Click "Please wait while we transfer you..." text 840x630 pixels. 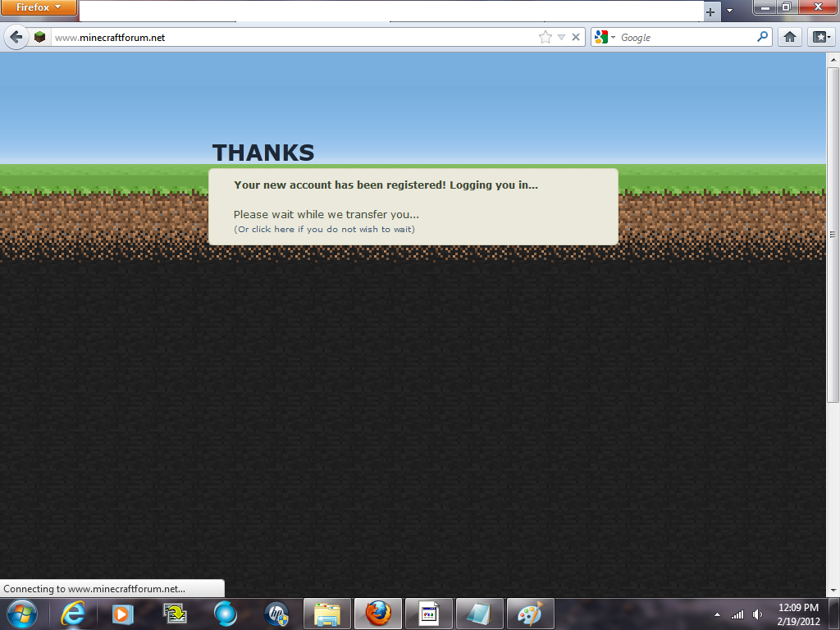(326, 214)
